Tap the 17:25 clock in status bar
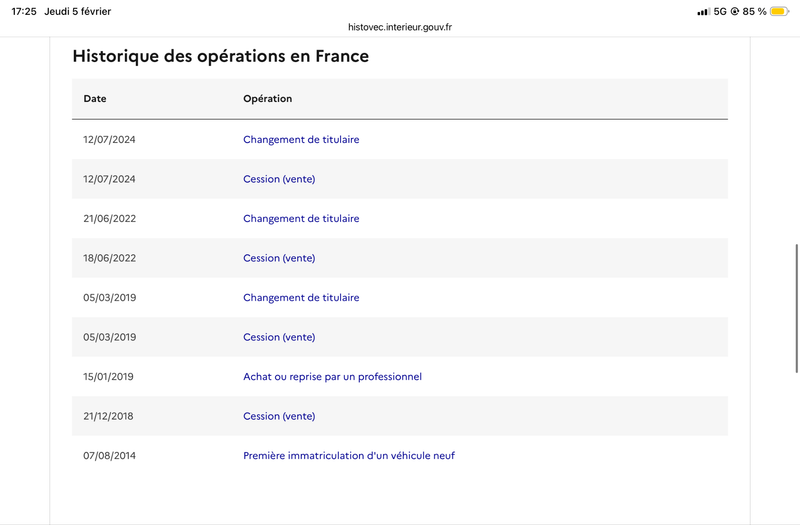 click(x=24, y=11)
